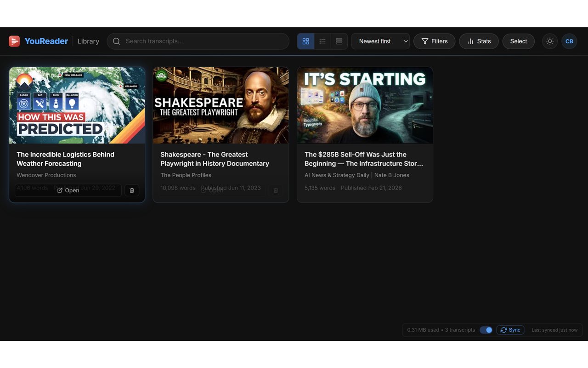The height and width of the screenshot is (368, 588).
Task: Click the search magnifier icon
Action: pos(117,41)
